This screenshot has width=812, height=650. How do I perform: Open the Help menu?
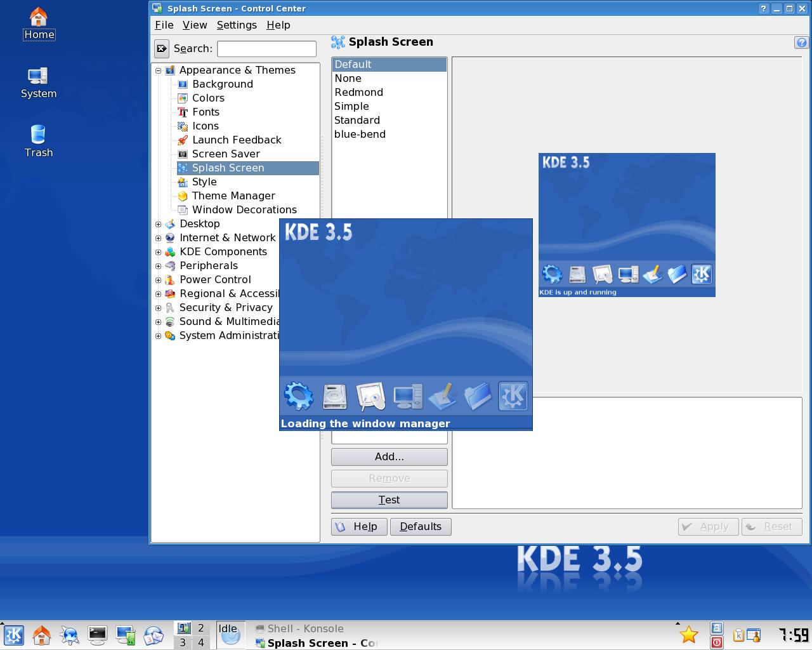[278, 25]
